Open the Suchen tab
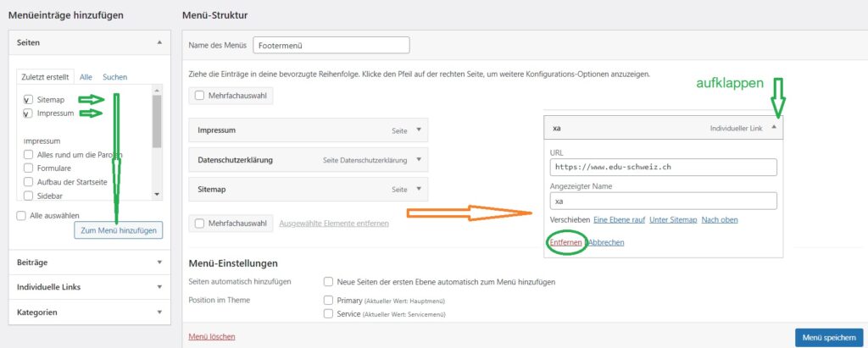Image resolution: width=868 pixels, height=348 pixels. (114, 77)
